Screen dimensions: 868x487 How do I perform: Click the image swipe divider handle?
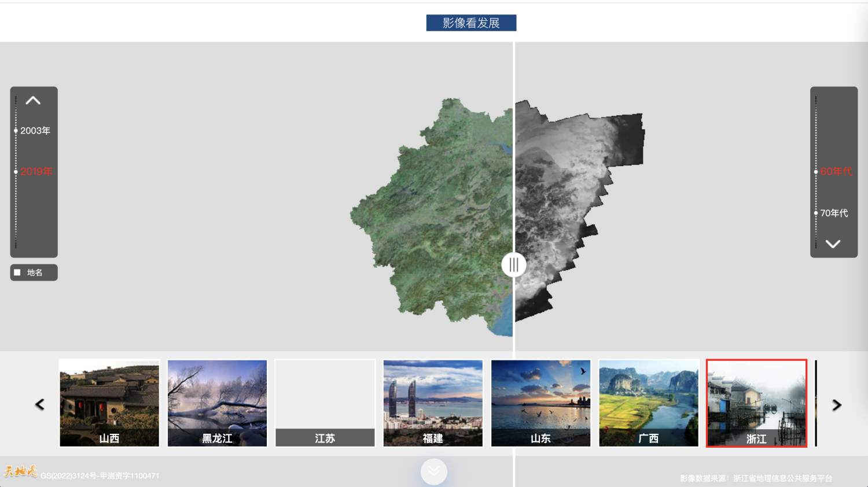point(513,265)
